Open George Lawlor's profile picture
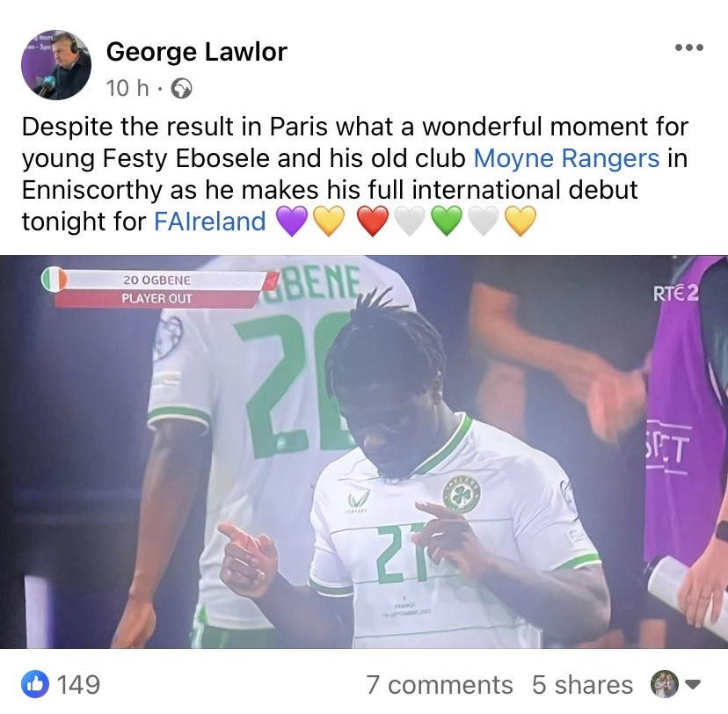Screen dimensions: 728x714 pyautogui.click(x=56, y=65)
